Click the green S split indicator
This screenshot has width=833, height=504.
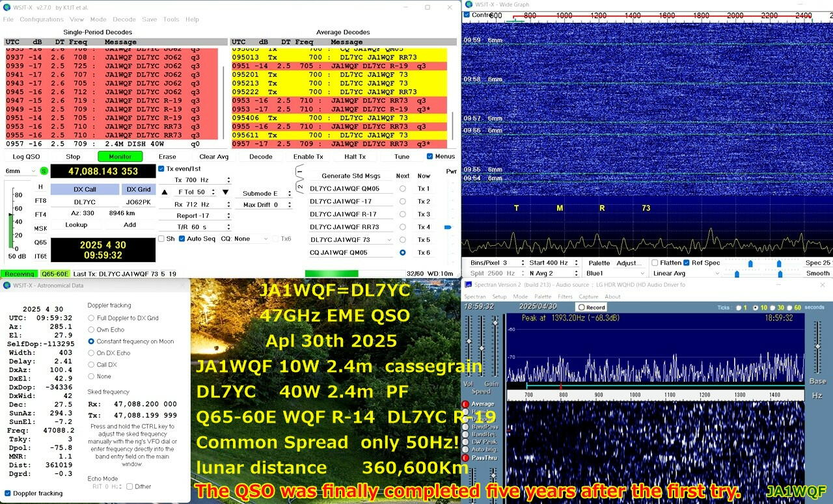[44, 171]
